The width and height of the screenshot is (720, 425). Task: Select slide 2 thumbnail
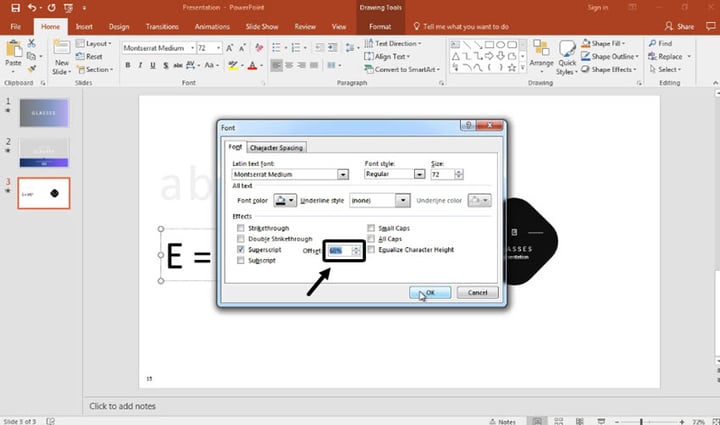point(44,152)
